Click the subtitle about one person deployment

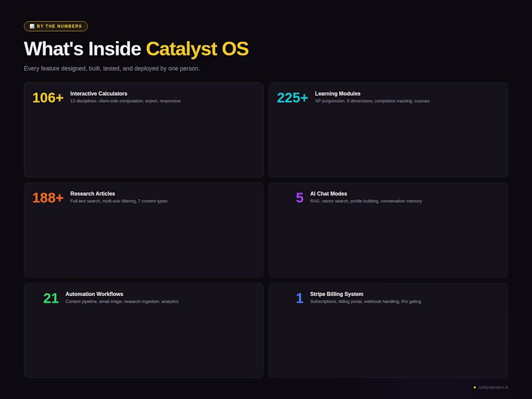(x=112, y=68)
